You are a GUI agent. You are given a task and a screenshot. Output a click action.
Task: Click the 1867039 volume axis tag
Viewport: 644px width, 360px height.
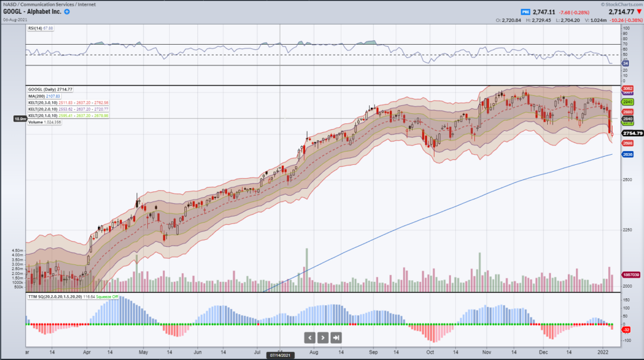(x=631, y=274)
